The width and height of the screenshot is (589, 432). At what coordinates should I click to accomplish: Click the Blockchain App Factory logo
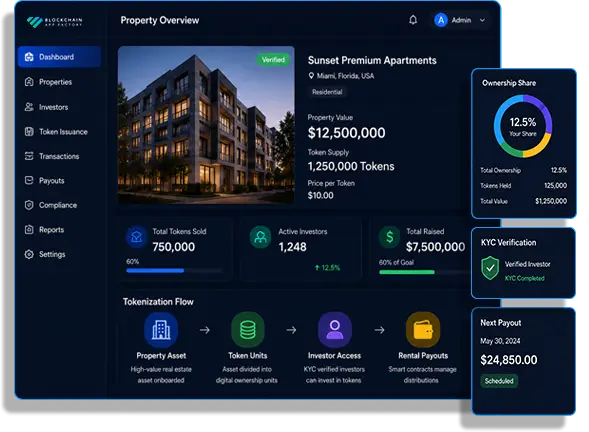pos(54,22)
